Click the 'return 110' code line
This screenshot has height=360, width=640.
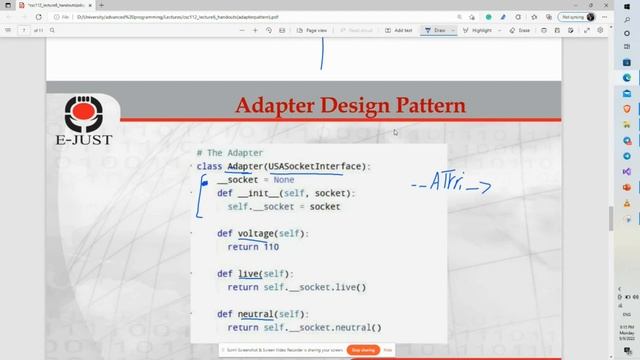[x=253, y=247]
